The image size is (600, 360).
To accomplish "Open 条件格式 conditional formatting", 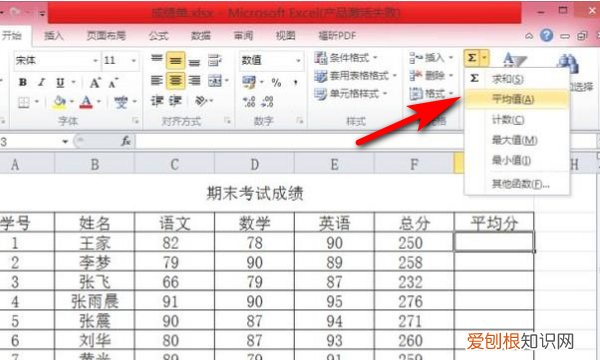I will [x=346, y=58].
